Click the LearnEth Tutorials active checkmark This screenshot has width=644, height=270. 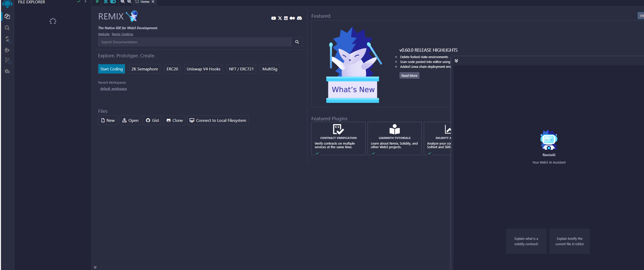tap(373, 153)
